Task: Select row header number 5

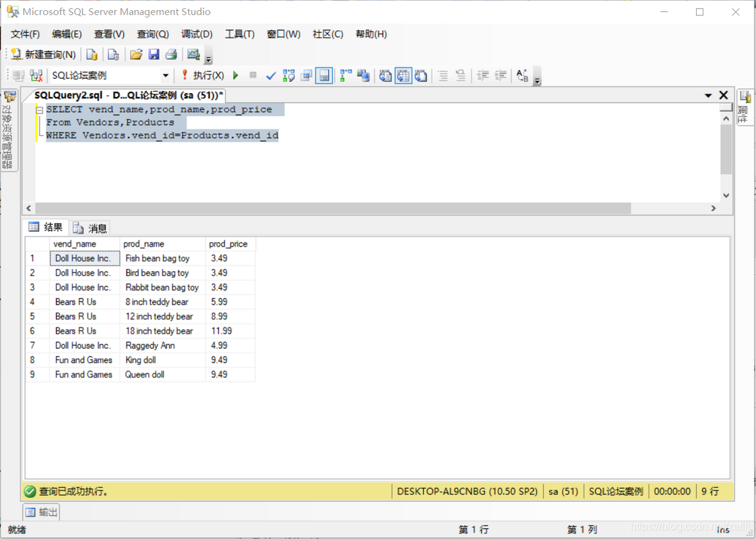Action: click(37, 317)
